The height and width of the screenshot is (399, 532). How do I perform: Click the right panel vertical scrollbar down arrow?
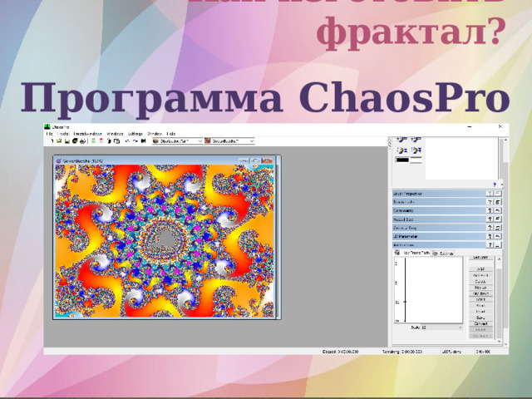506,343
